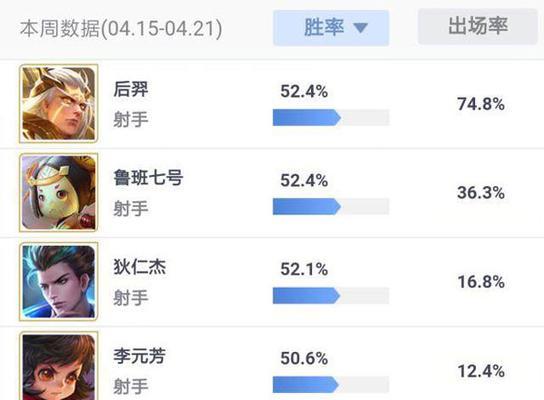Click the 16.8% appearance rate value
Image resolution: width=544 pixels, height=400 pixels.
point(481,282)
